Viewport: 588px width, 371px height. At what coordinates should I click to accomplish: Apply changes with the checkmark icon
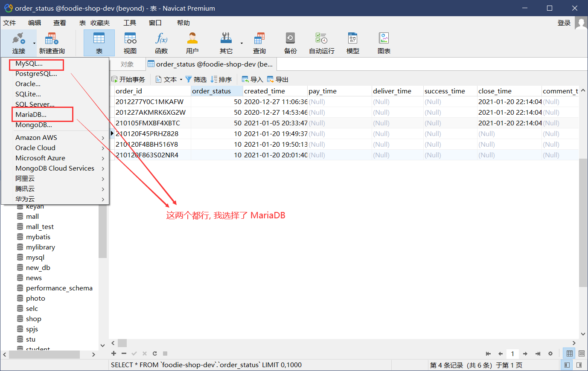(x=134, y=354)
